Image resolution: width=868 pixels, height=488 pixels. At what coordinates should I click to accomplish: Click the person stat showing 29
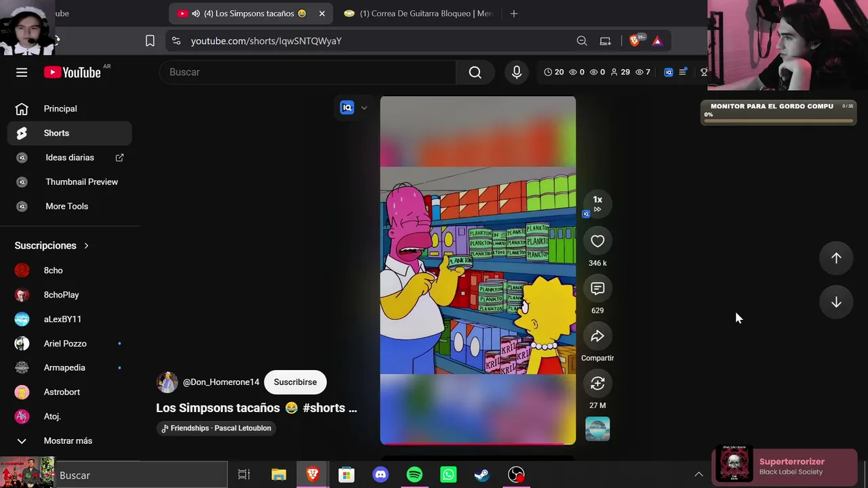point(620,72)
